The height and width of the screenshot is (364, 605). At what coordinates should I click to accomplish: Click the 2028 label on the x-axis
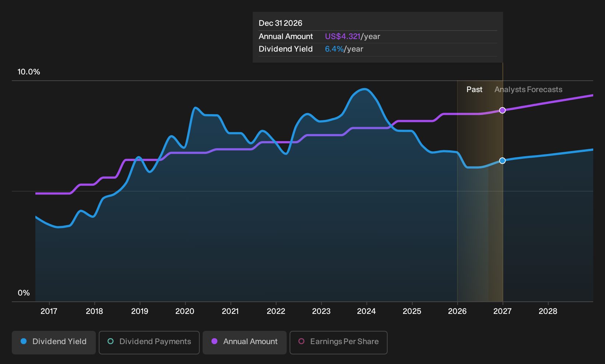coord(548,311)
